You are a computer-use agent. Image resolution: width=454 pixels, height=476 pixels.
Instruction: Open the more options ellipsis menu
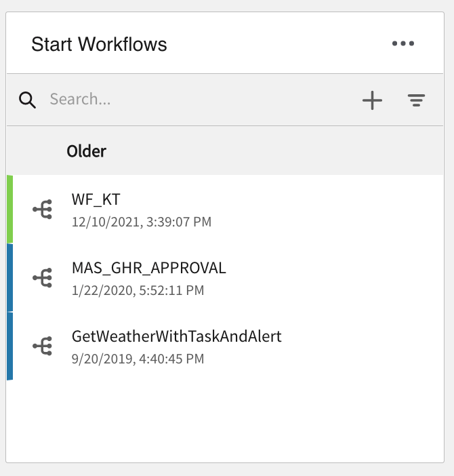click(x=403, y=44)
